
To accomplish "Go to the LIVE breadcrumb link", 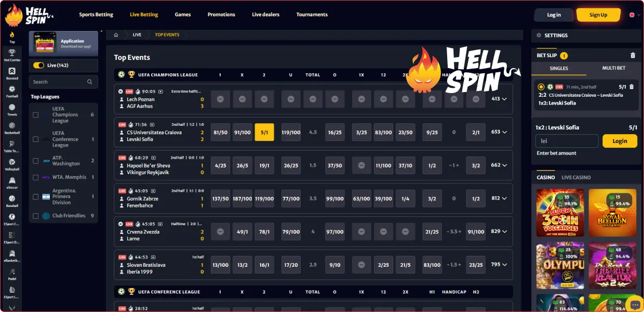I will (137, 35).
